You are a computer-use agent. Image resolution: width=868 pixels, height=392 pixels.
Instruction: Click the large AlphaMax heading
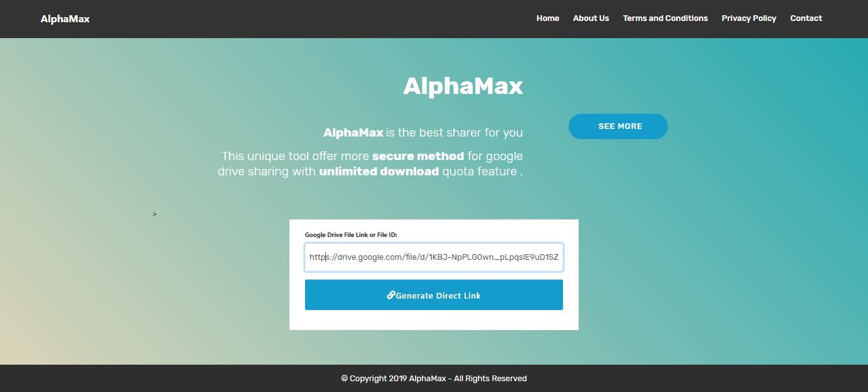click(463, 86)
